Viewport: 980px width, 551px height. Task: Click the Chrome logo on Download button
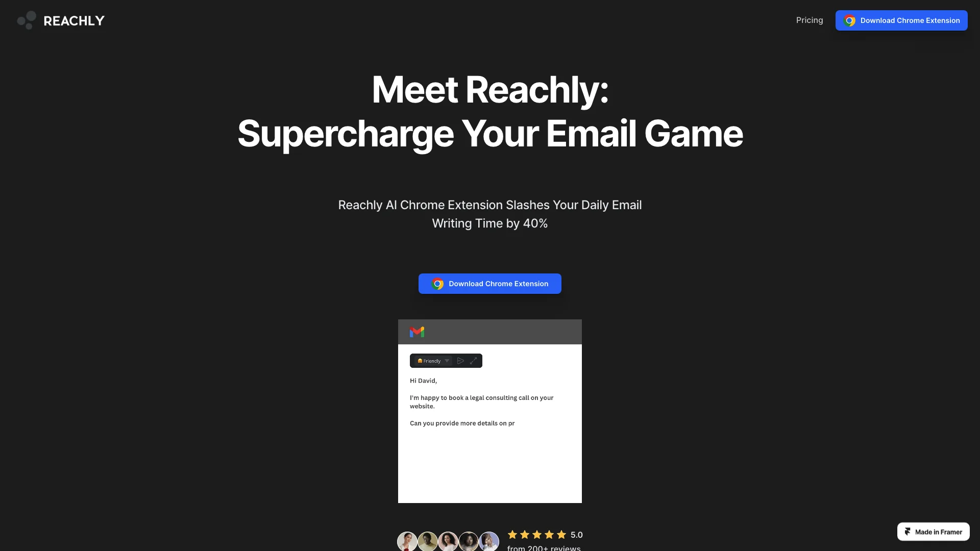pyautogui.click(x=437, y=283)
